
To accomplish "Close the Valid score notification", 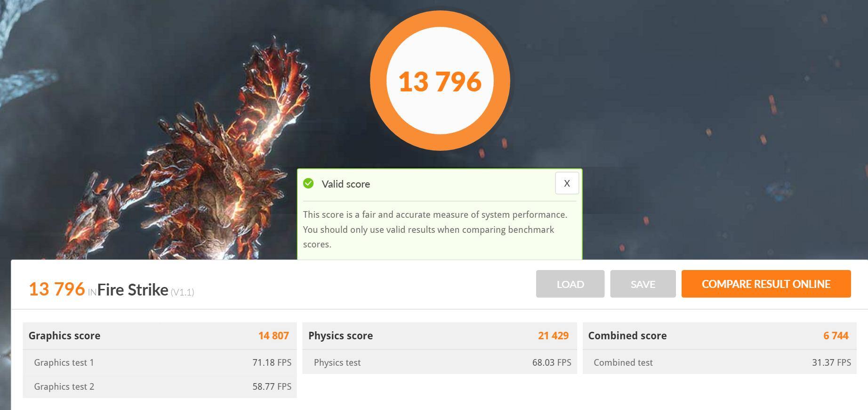I will (567, 183).
